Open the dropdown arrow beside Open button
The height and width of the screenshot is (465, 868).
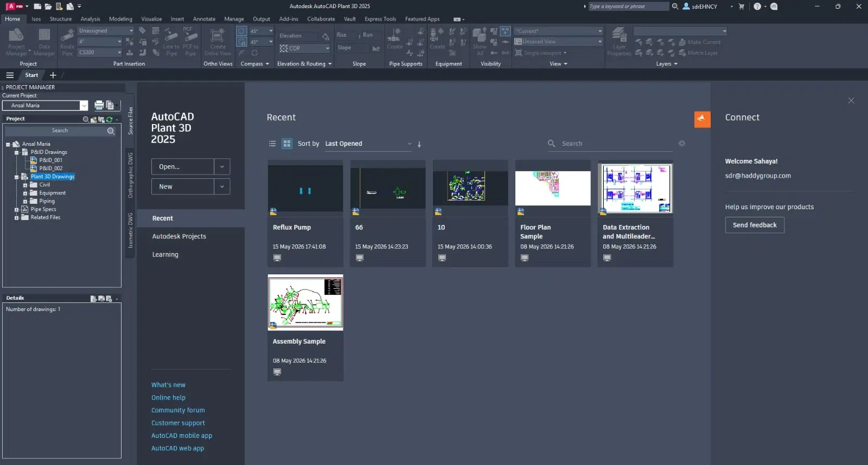coord(222,167)
